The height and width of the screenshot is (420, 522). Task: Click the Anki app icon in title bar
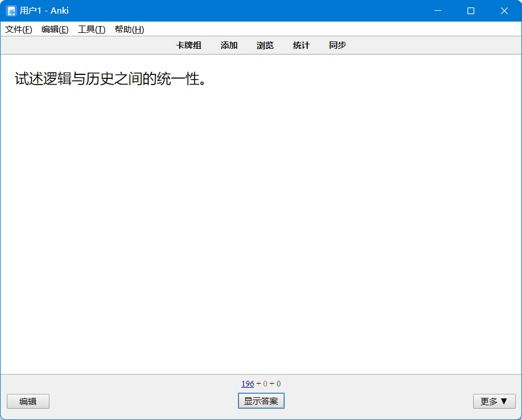pyautogui.click(x=11, y=11)
